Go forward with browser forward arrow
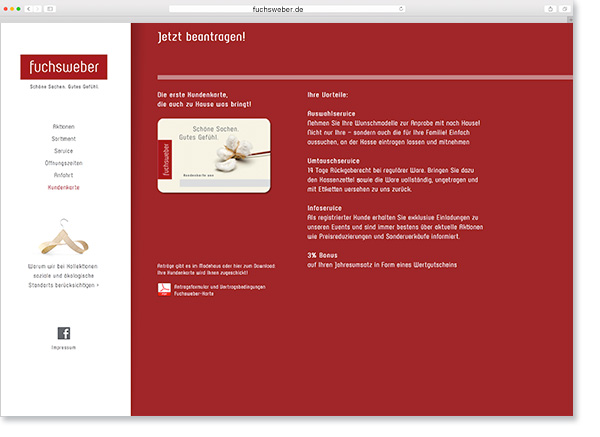The image size is (600, 437). coord(38,9)
